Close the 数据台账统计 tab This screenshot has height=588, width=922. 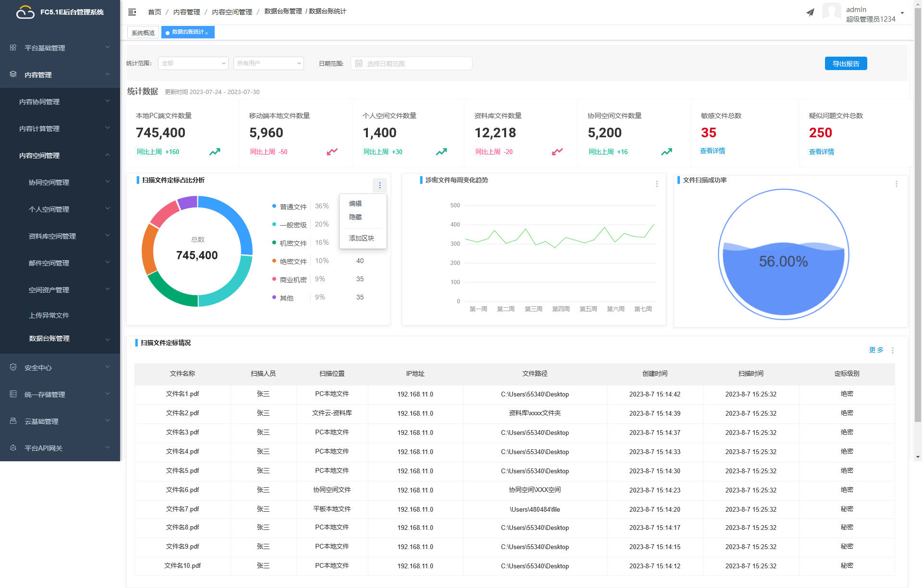(x=206, y=33)
